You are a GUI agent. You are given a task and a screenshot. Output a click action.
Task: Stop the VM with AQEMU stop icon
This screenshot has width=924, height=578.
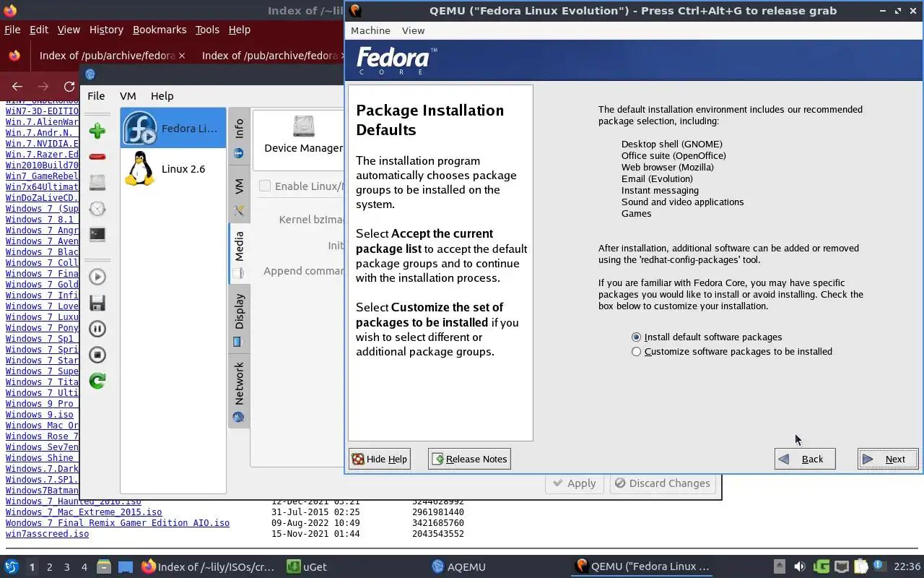(x=97, y=355)
